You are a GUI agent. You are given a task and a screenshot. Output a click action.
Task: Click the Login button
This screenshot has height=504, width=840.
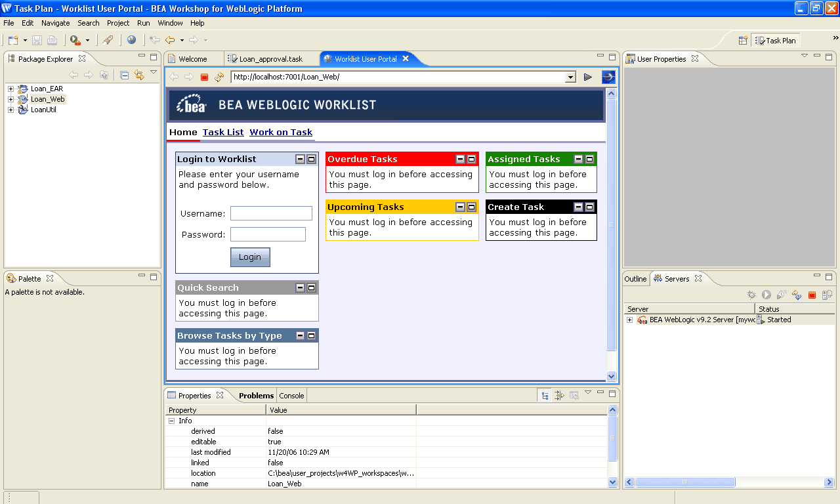tap(250, 257)
